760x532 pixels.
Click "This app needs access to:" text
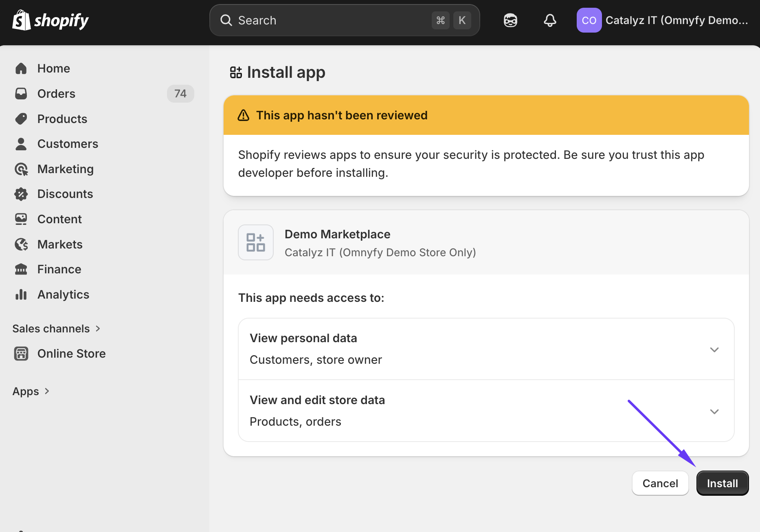pos(311,298)
